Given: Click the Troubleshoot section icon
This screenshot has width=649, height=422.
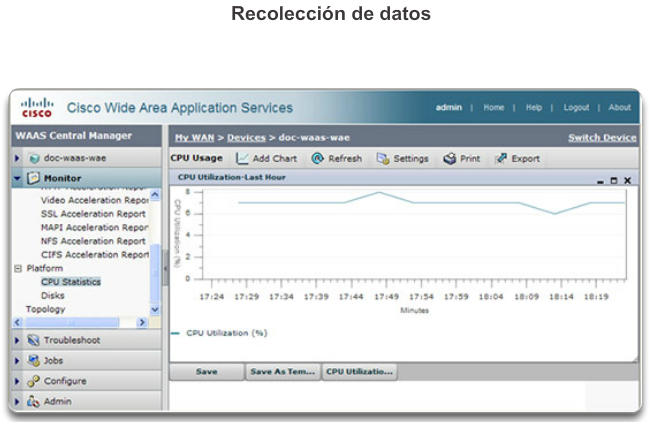Looking at the screenshot, I should 33,340.
